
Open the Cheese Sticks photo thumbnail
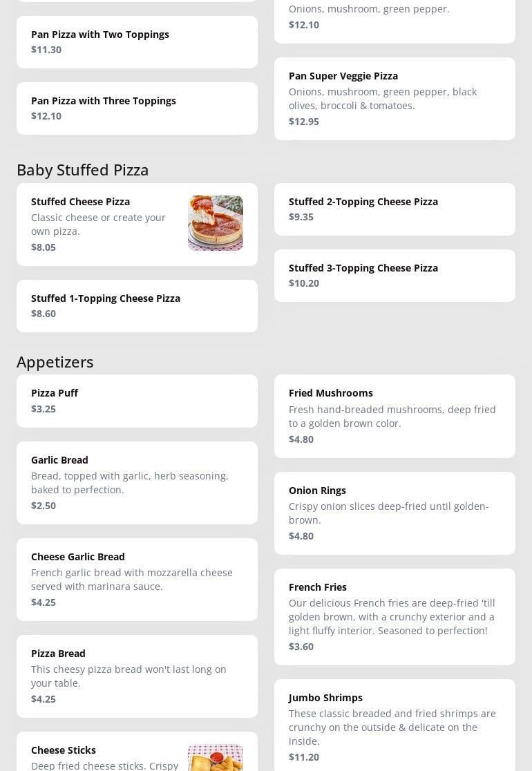coord(216,757)
